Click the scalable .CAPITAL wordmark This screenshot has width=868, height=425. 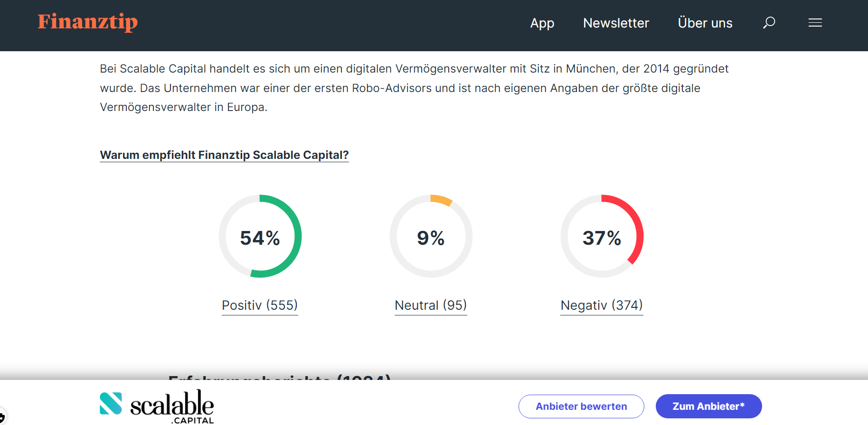coord(172,407)
